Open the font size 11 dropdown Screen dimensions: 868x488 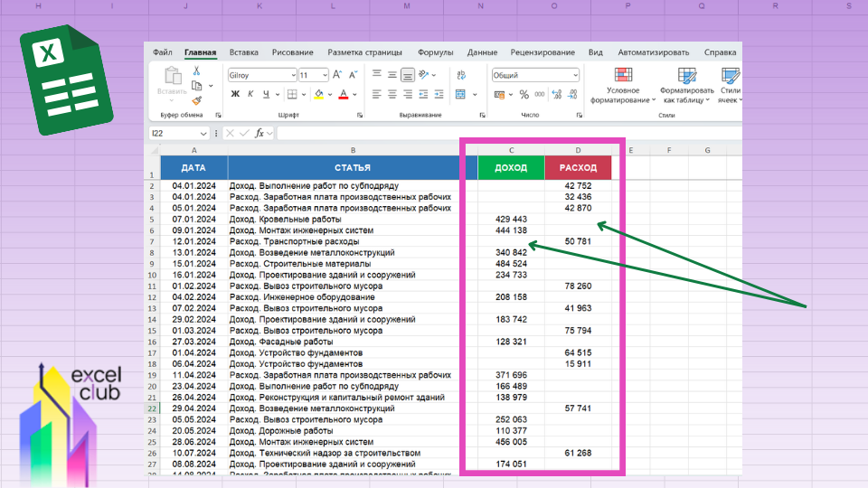pos(325,75)
